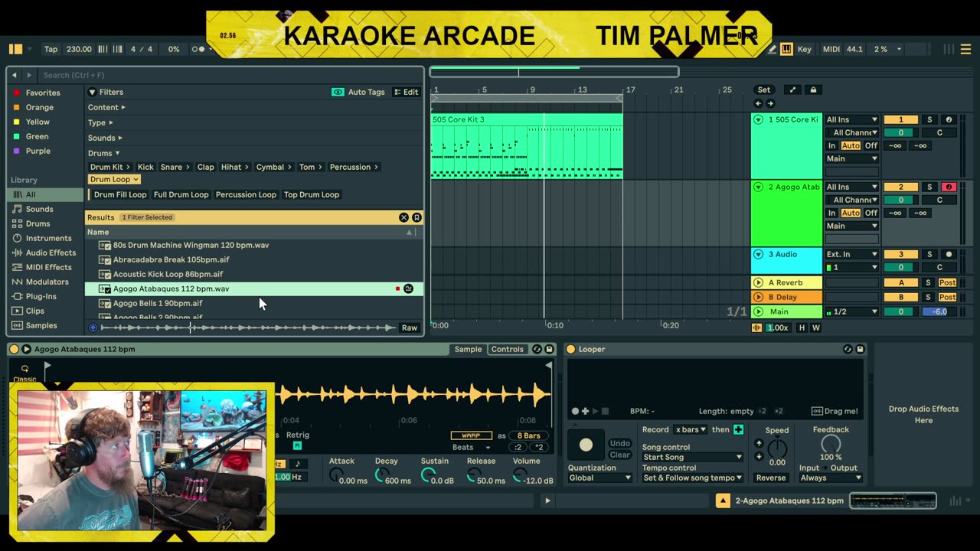The height and width of the screenshot is (551, 980).
Task: Toggle the automation lock icon
Action: tap(813, 90)
